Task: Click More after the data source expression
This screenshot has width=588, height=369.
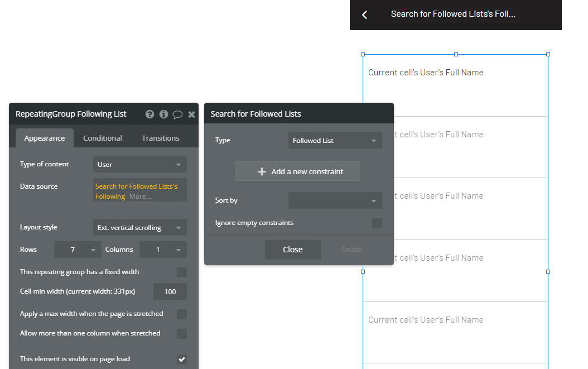Action: click(140, 197)
